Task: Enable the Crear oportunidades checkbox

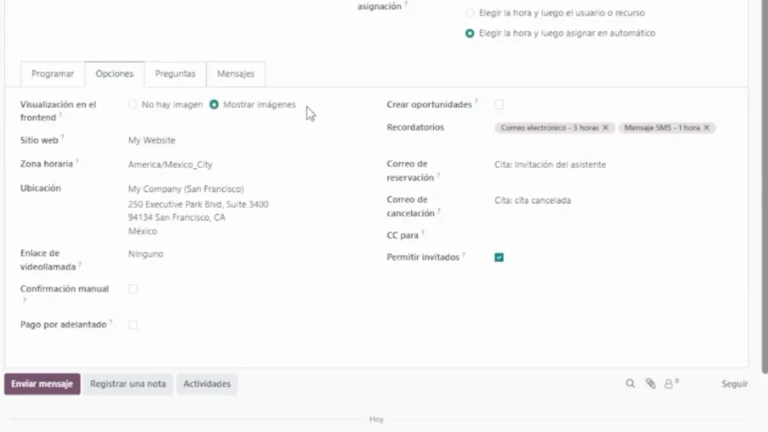Action: click(x=499, y=104)
